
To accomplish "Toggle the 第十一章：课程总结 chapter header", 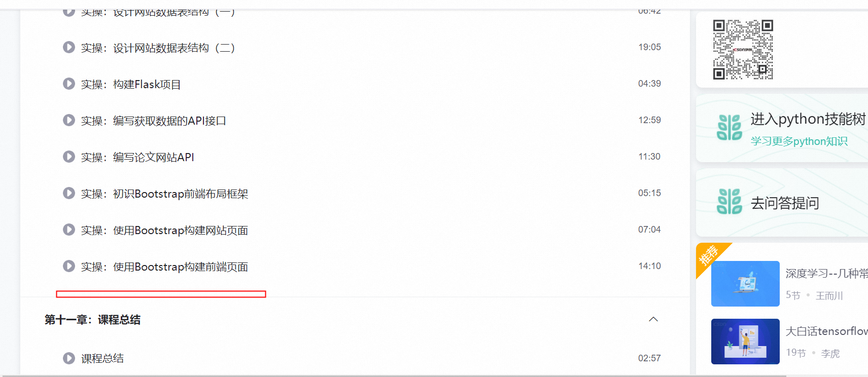I will pos(355,320).
